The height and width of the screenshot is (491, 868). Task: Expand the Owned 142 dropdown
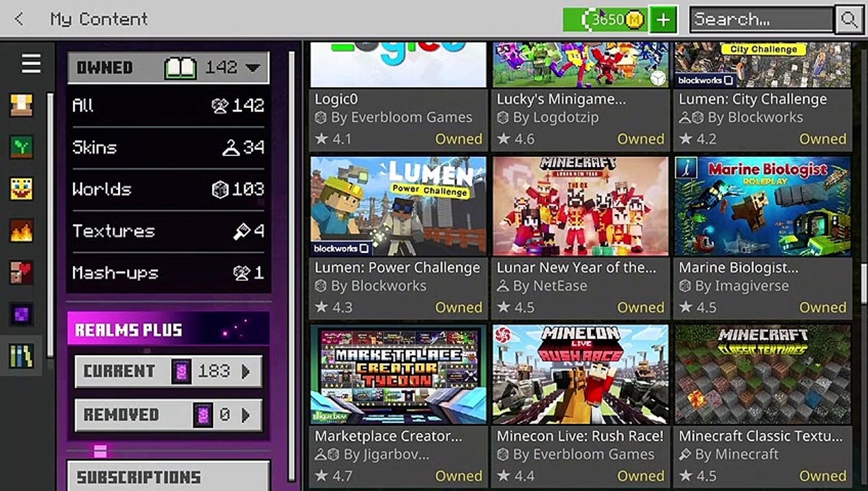click(x=168, y=68)
